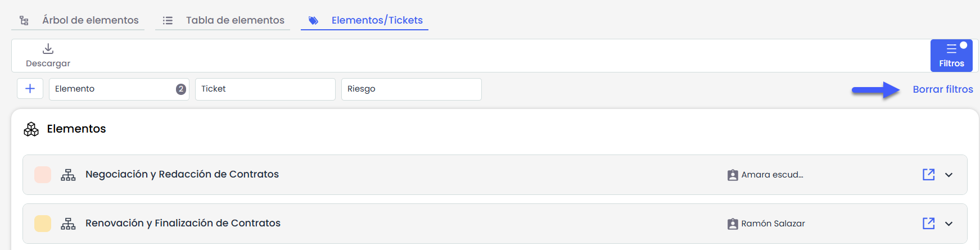Click hierarchy icon of Renovación y Finalización

[x=68, y=224]
